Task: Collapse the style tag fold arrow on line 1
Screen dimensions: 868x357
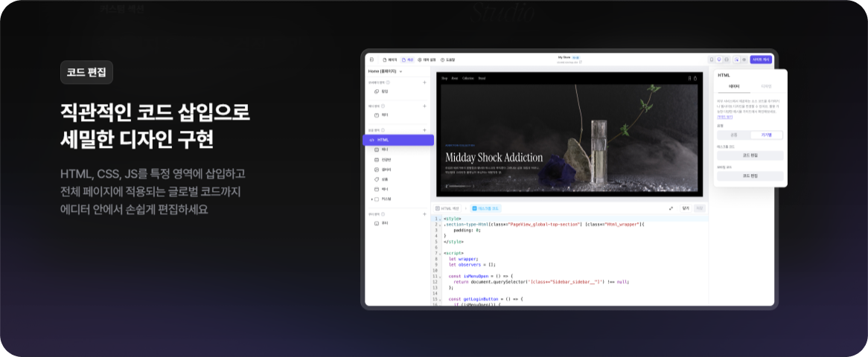Action: point(441,219)
